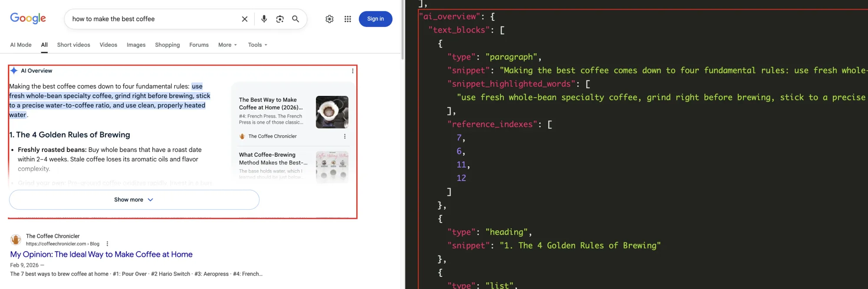
Task: Click 'The Coffee Chronicler' site name above result
Action: click(x=53, y=236)
